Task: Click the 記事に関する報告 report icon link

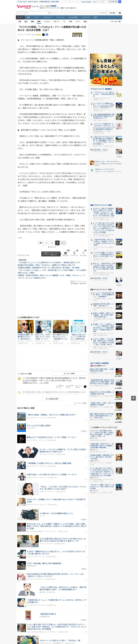Action: click(x=24, y=255)
